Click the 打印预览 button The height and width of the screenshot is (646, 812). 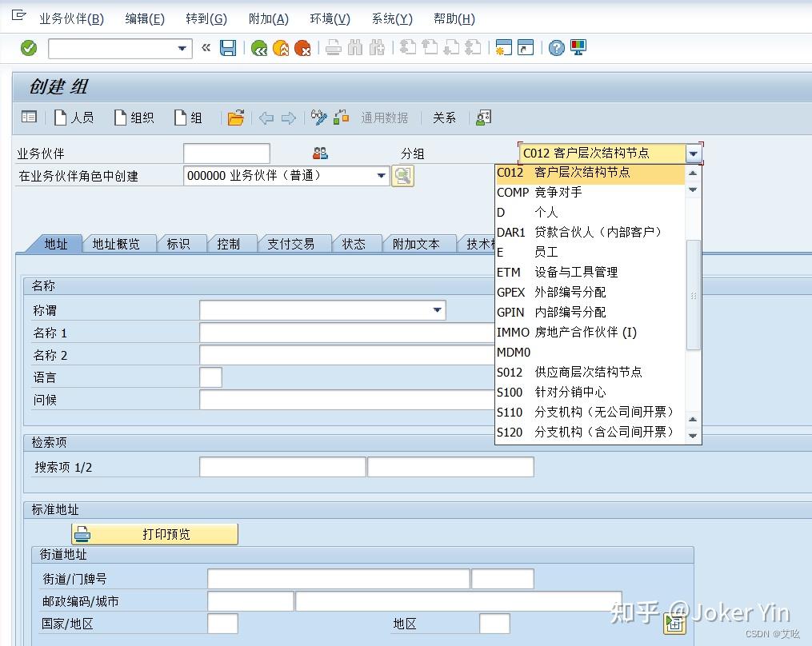pyautogui.click(x=154, y=533)
